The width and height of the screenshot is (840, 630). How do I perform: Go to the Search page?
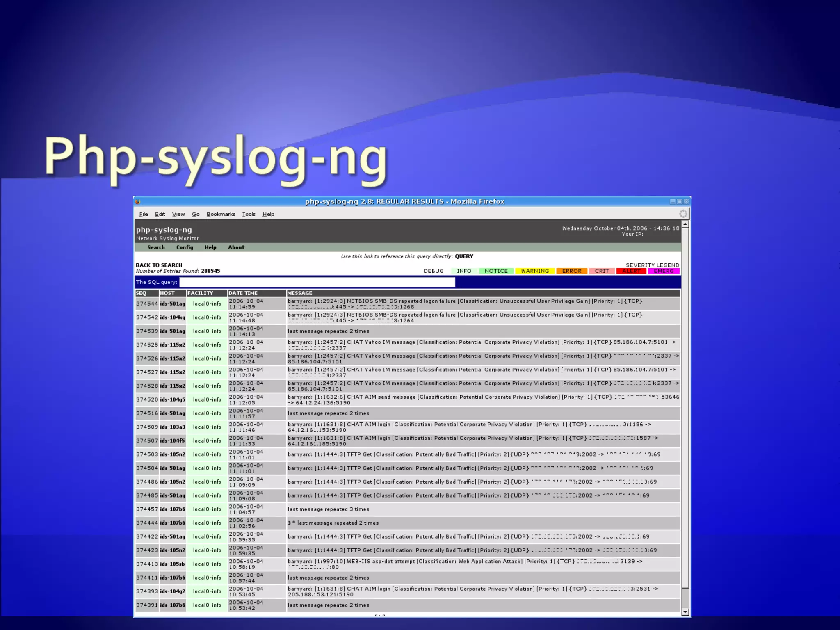pos(156,247)
